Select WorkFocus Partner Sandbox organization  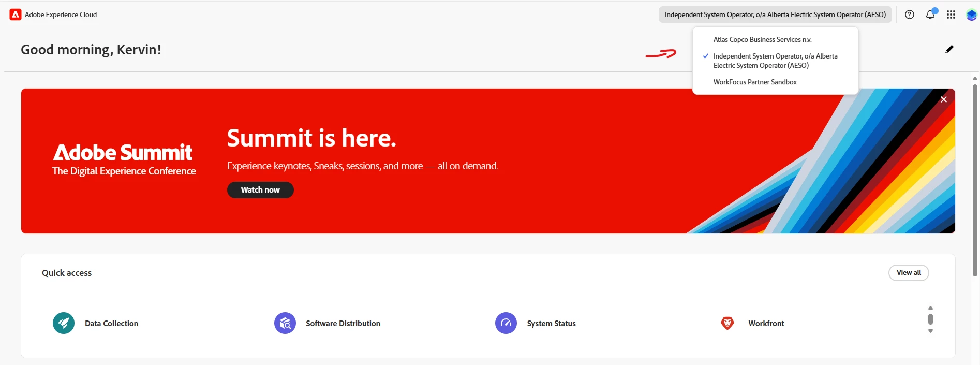click(776, 82)
